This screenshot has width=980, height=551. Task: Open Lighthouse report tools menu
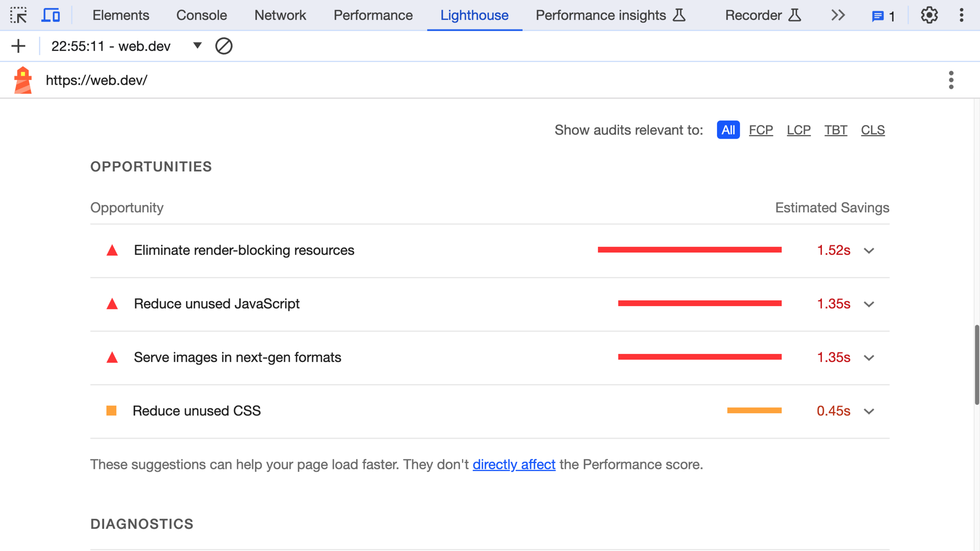pyautogui.click(x=951, y=80)
